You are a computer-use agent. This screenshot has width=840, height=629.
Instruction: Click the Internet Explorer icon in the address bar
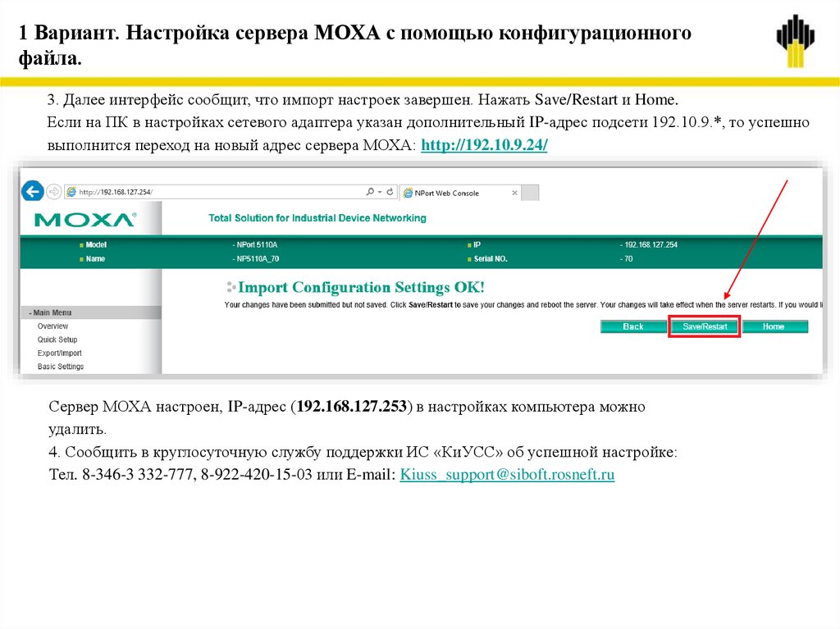(71, 191)
